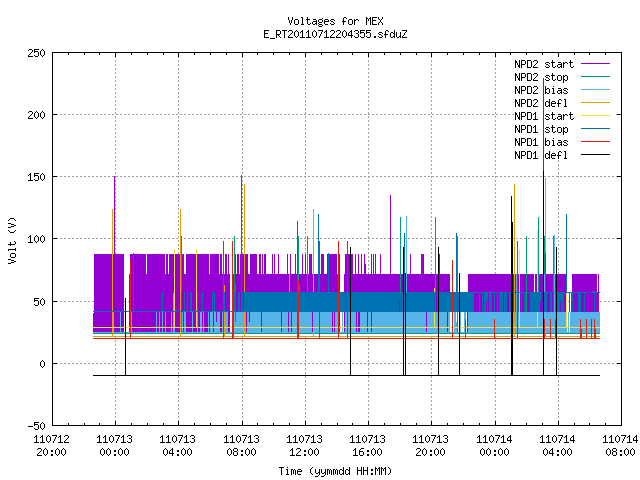The height and width of the screenshot is (480, 640).
Task: Click the x-axis label 'Time (yymmdd HH:MM)'
Action: point(335,471)
